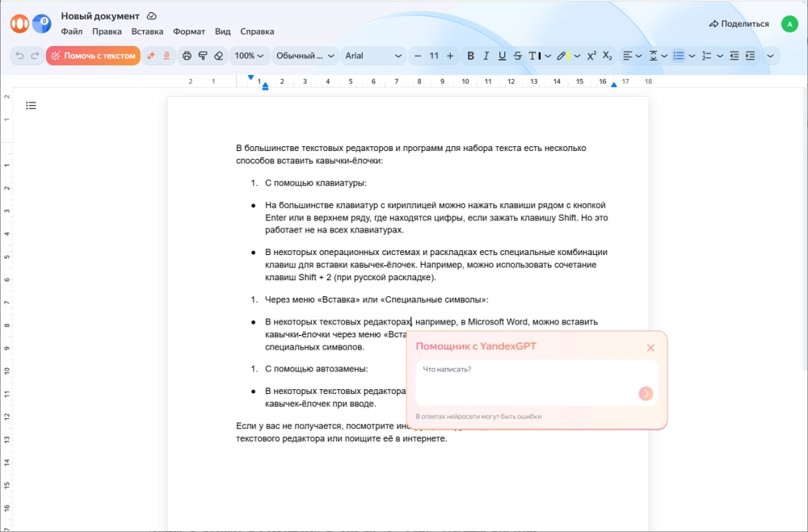This screenshot has width=808, height=532.
Task: Toggle the bulleted list button
Action: pyautogui.click(x=679, y=56)
